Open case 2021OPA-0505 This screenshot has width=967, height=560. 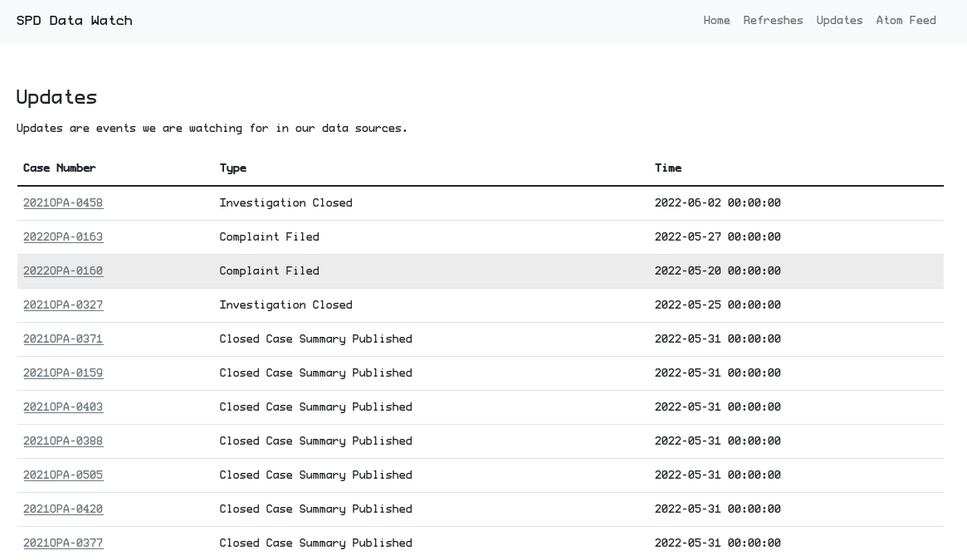pos(63,475)
